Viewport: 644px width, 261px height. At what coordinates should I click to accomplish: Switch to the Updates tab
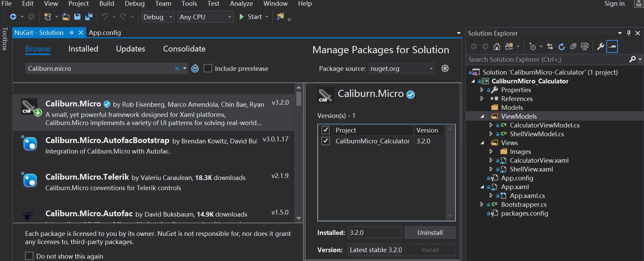[131, 49]
